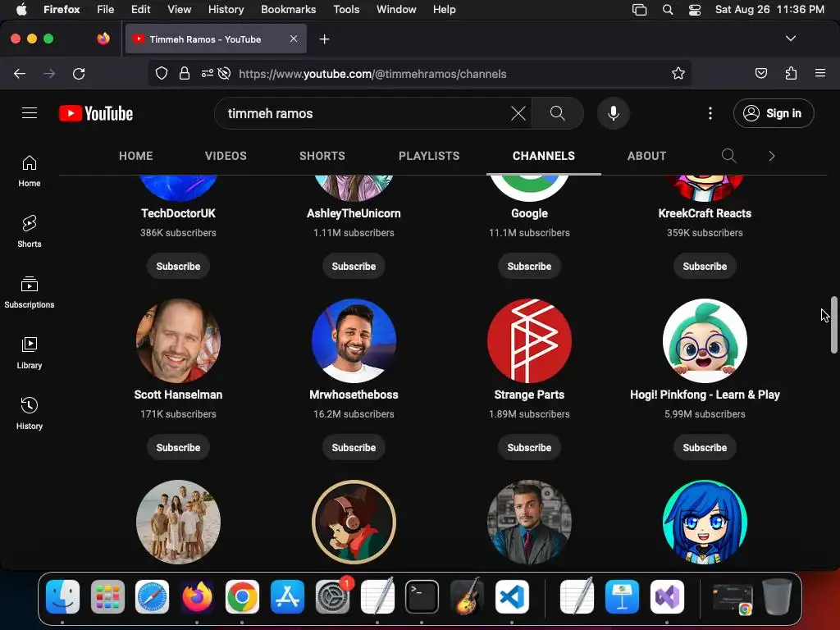The width and height of the screenshot is (840, 630).
Task: Run search with the magnifier button
Action: point(557,113)
